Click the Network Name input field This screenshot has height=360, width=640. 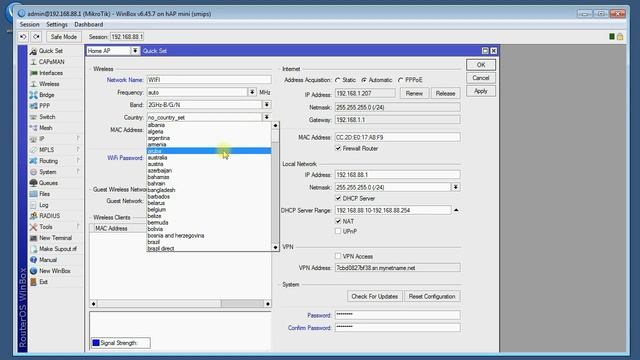coord(209,80)
